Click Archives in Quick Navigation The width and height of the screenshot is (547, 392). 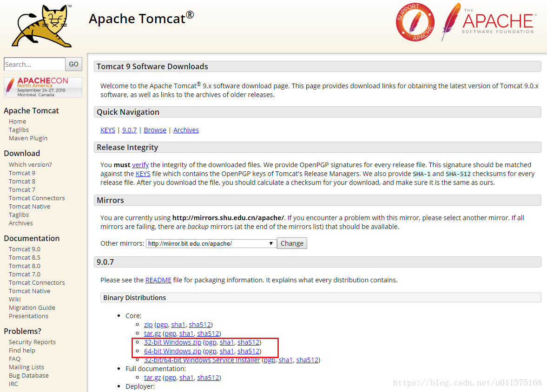tap(186, 130)
